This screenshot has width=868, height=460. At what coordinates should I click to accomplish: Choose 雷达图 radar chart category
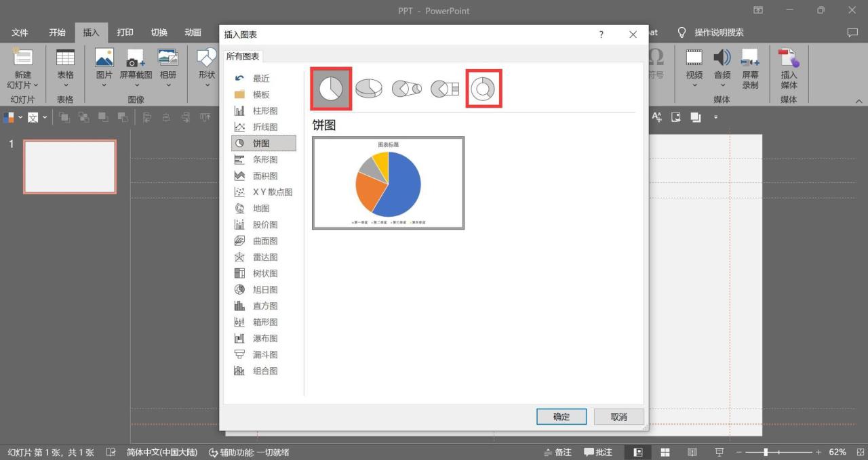point(264,257)
